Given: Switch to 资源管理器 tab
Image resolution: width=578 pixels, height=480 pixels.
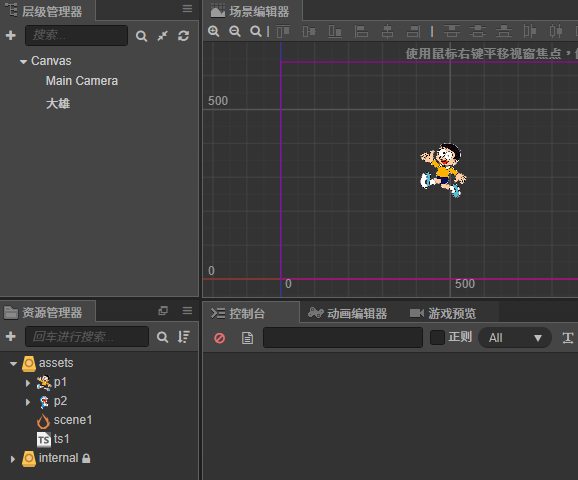Looking at the screenshot, I should coord(48,312).
